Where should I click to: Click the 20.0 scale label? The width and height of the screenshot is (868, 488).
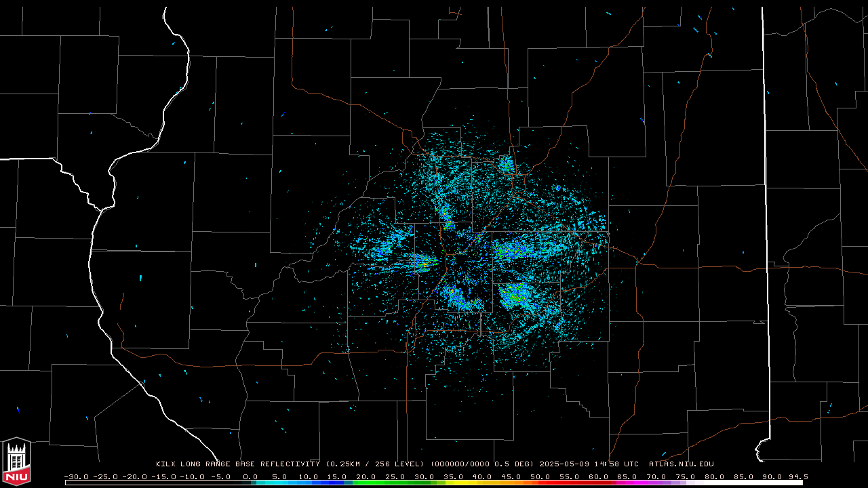point(366,476)
